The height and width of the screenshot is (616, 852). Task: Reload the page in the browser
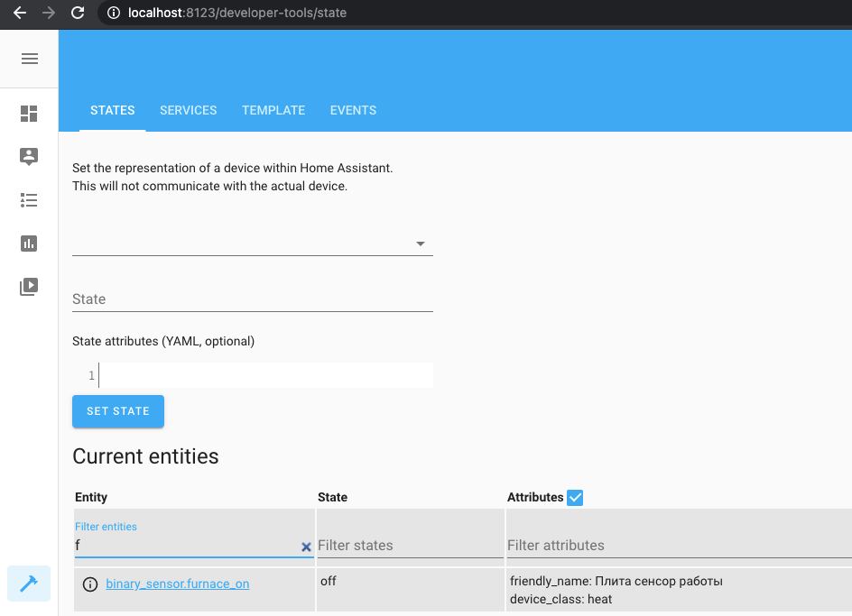click(78, 13)
